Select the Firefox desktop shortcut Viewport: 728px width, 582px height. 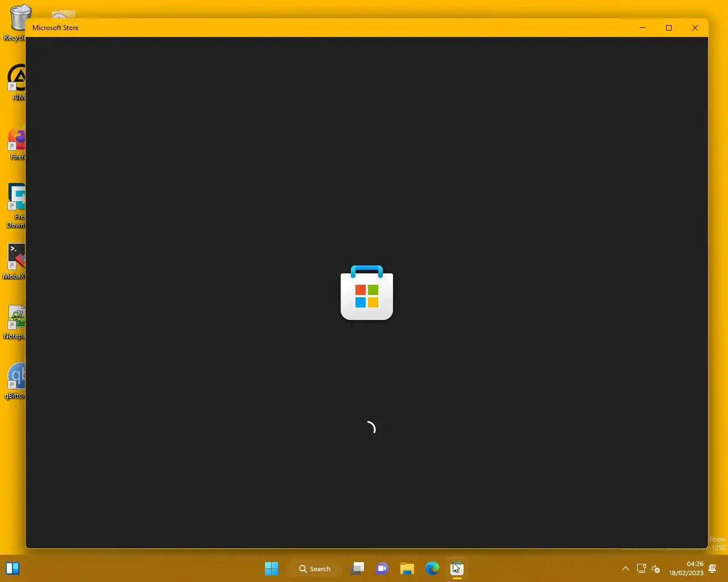tap(17, 142)
